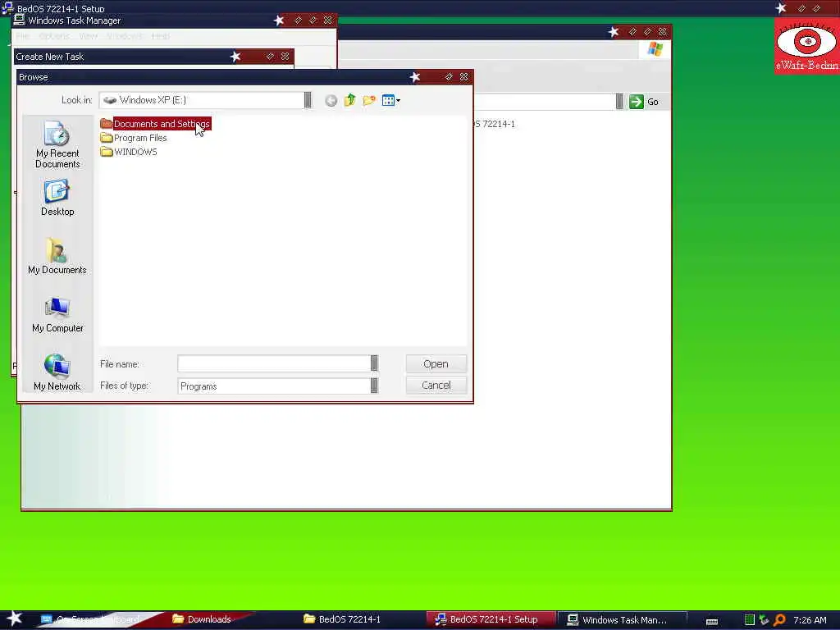Click the eWafr-Bedrin eye logo
This screenshot has height=630, width=840.
coord(807,46)
